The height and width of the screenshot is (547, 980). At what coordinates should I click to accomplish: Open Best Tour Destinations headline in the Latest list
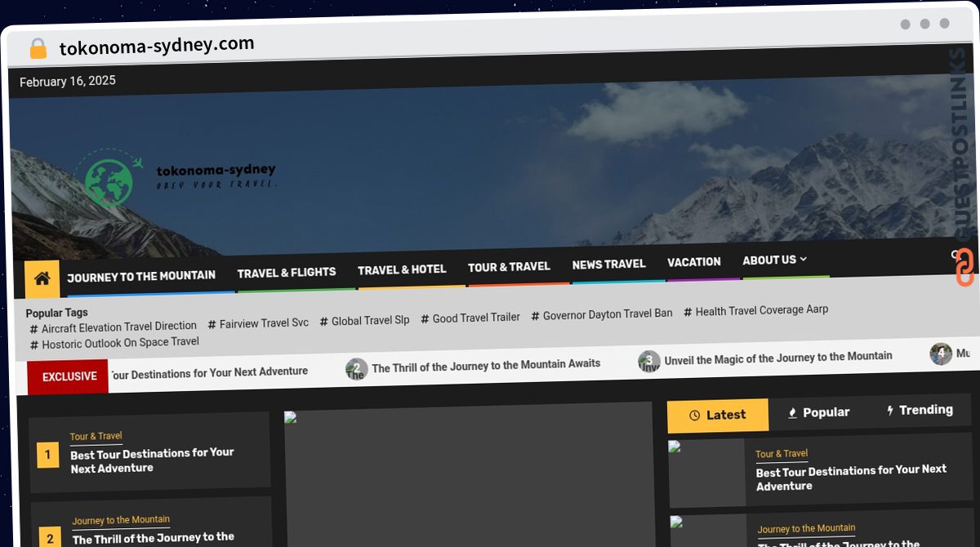coord(851,478)
